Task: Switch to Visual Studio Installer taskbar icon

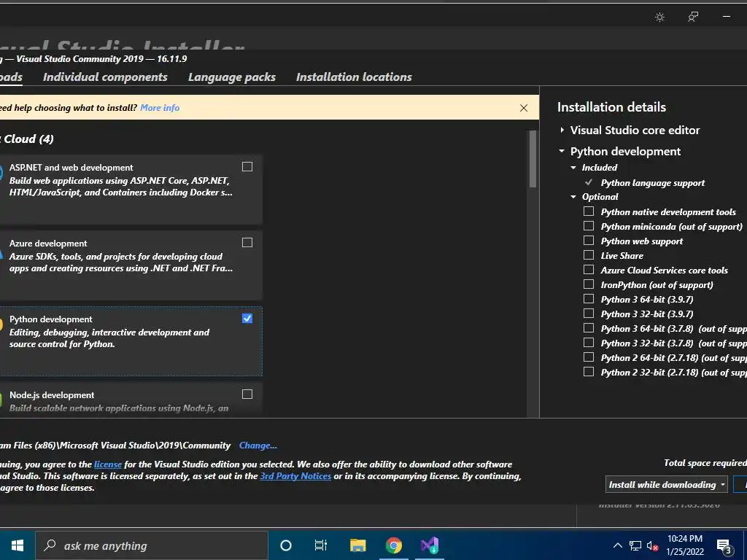Action: coord(430,545)
